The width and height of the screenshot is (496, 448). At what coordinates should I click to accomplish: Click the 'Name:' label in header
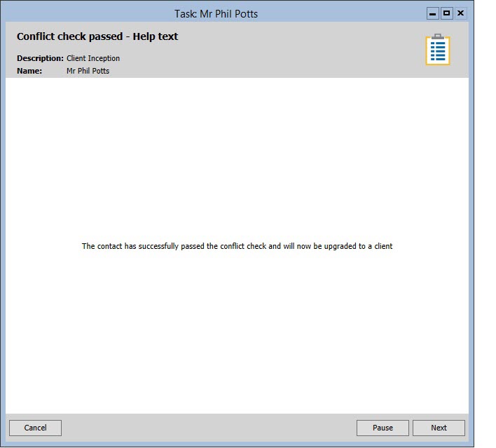29,71
